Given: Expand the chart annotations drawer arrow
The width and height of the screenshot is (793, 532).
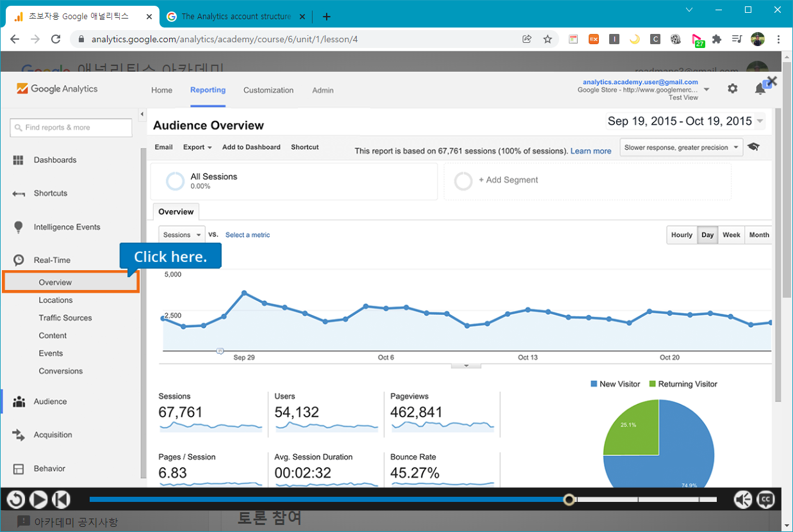Looking at the screenshot, I should coord(466,366).
